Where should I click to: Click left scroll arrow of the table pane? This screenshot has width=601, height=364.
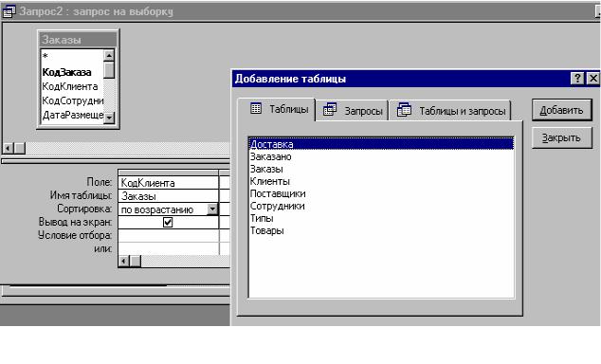(x=9, y=148)
